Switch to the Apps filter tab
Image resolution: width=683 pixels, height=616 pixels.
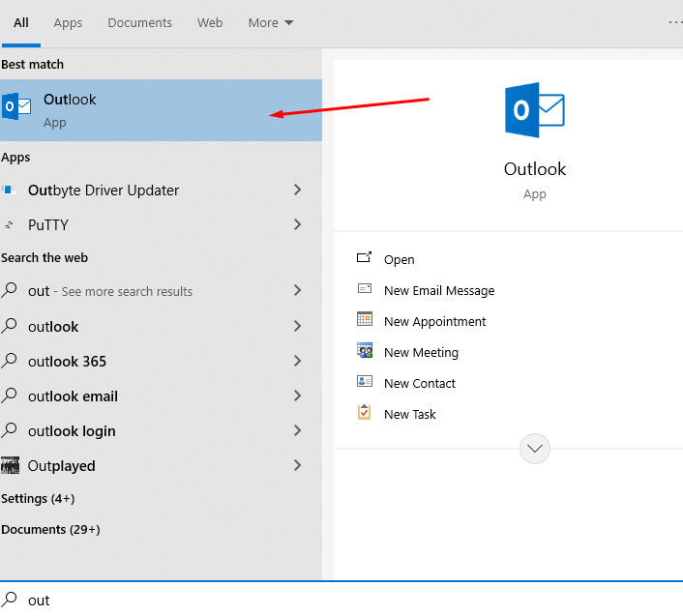point(68,22)
